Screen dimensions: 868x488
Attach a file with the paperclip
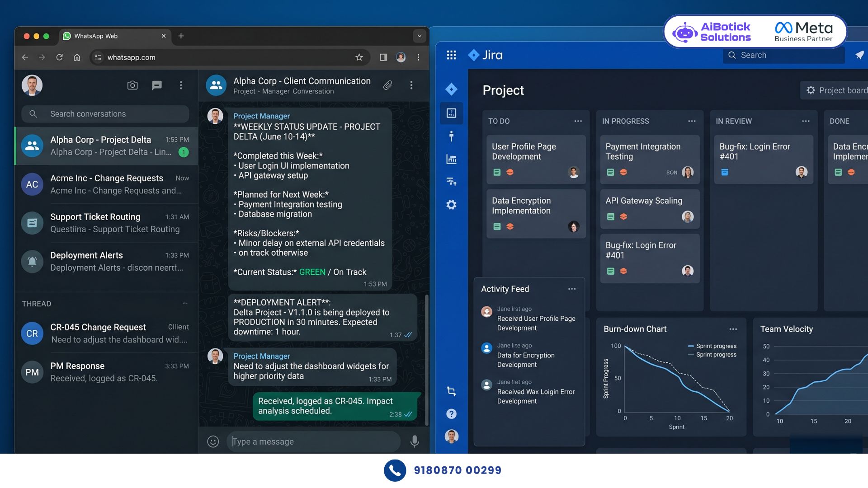387,85
